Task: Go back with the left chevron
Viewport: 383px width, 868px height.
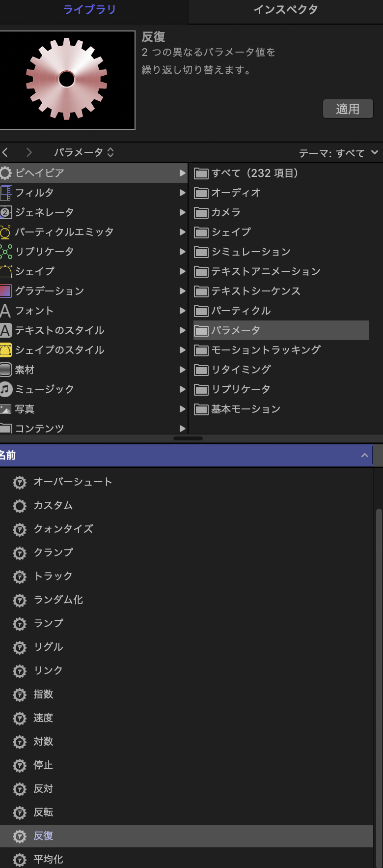Action: [5, 152]
